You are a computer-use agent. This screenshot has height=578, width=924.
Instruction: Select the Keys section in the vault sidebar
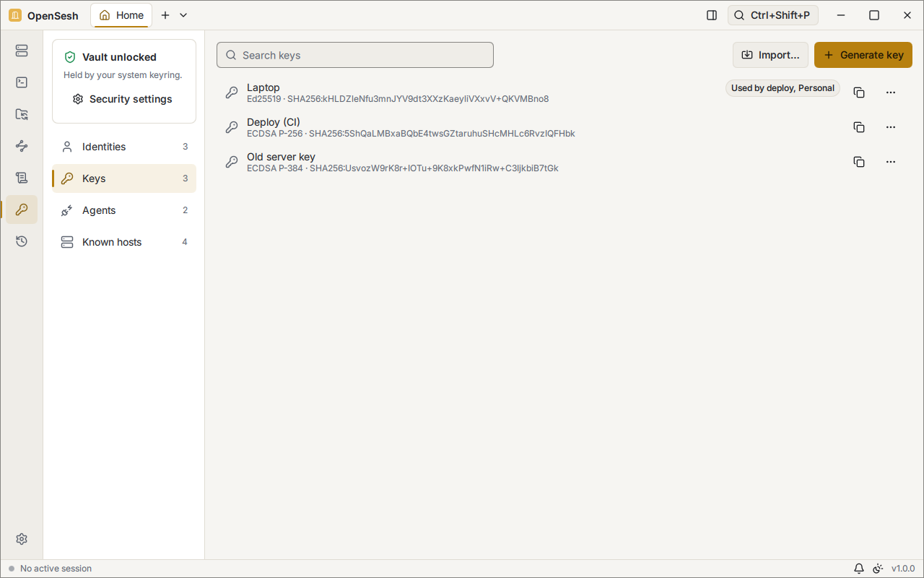click(124, 178)
